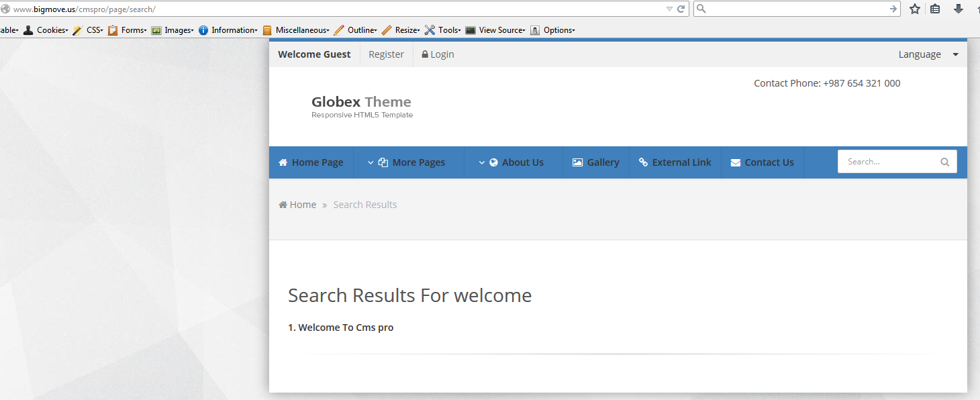The image size is (980, 400).
Task: Open the Language dropdown
Action: tap(928, 54)
